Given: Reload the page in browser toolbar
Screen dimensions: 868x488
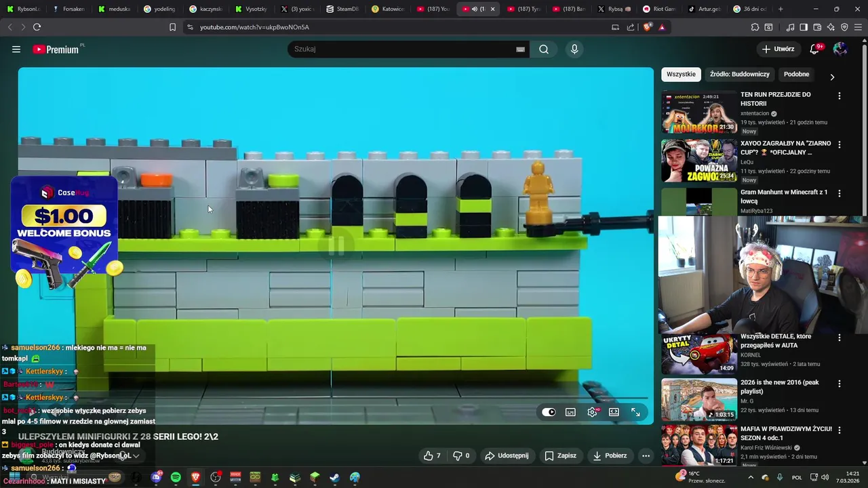Looking at the screenshot, I should click(x=37, y=27).
